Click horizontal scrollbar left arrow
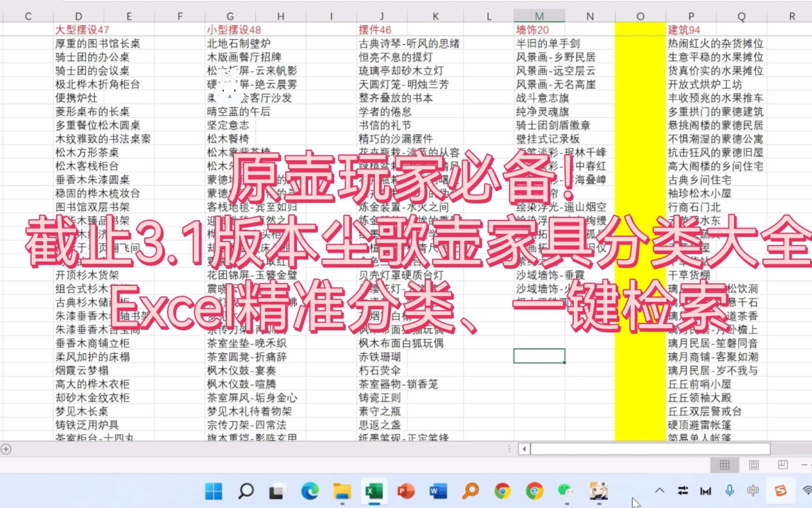The image size is (812, 508). point(524,449)
